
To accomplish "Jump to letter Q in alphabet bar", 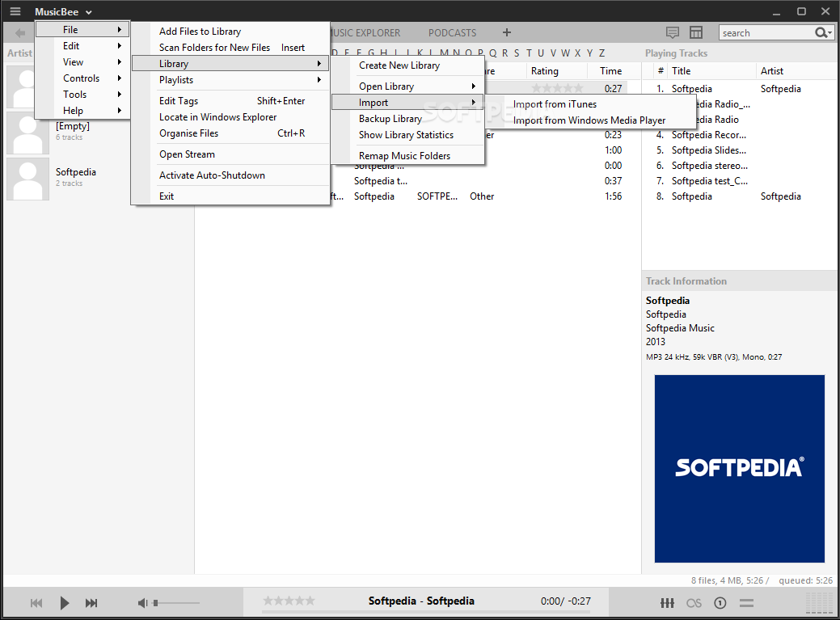I will coord(492,53).
